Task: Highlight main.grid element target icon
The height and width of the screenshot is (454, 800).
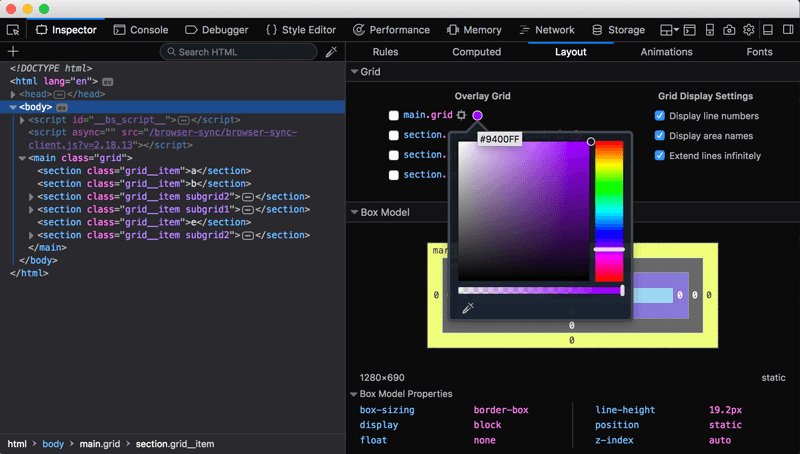Action: click(461, 115)
